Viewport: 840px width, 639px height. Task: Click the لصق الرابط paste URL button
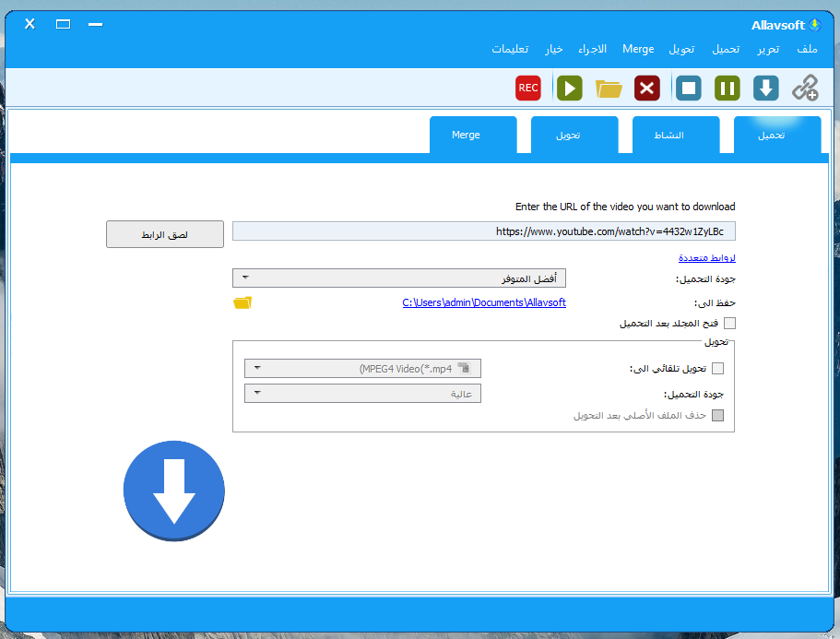click(x=165, y=234)
